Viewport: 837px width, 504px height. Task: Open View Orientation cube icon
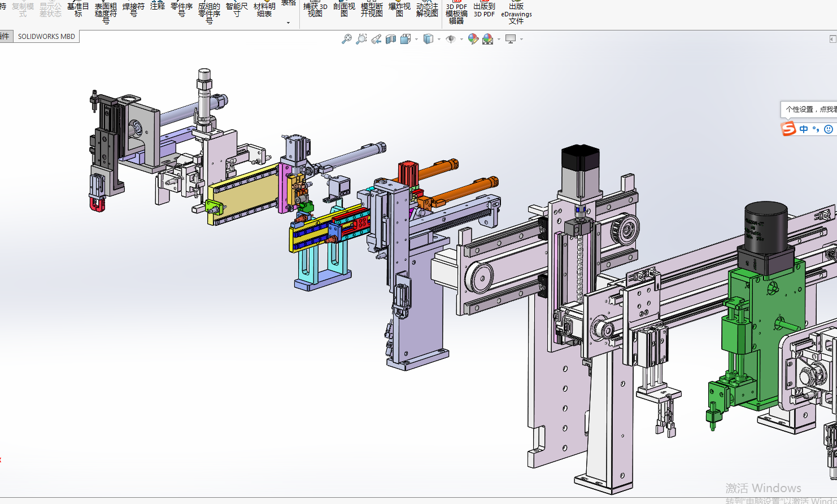[x=405, y=39]
